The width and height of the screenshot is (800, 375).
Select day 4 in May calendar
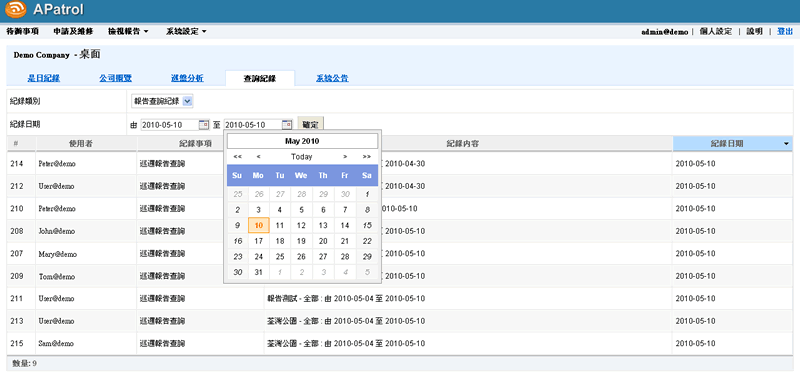280,210
